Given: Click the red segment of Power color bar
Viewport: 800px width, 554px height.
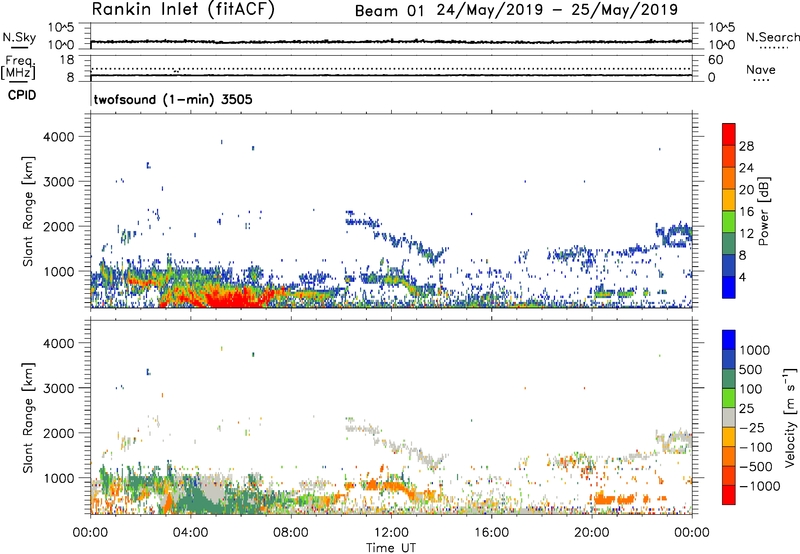Looking at the screenshot, I should click(x=729, y=134).
